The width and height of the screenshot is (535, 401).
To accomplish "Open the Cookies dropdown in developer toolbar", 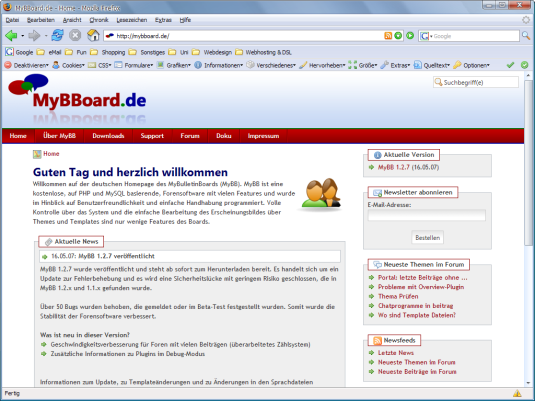I will coord(68,65).
